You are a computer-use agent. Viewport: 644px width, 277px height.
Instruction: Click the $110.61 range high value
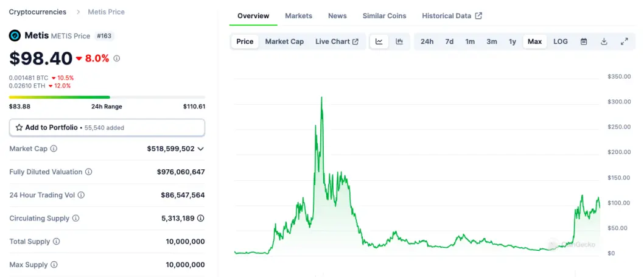(194, 107)
